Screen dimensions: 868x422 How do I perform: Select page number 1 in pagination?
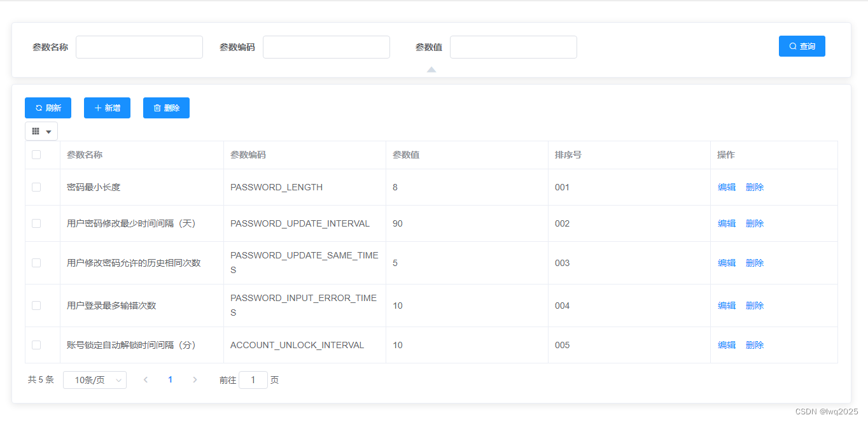(170, 380)
